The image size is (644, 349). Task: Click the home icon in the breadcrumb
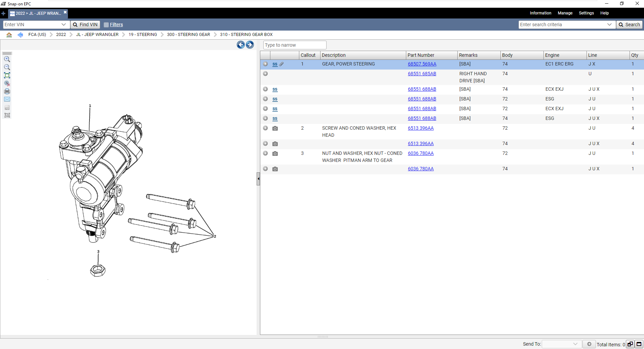[9, 35]
